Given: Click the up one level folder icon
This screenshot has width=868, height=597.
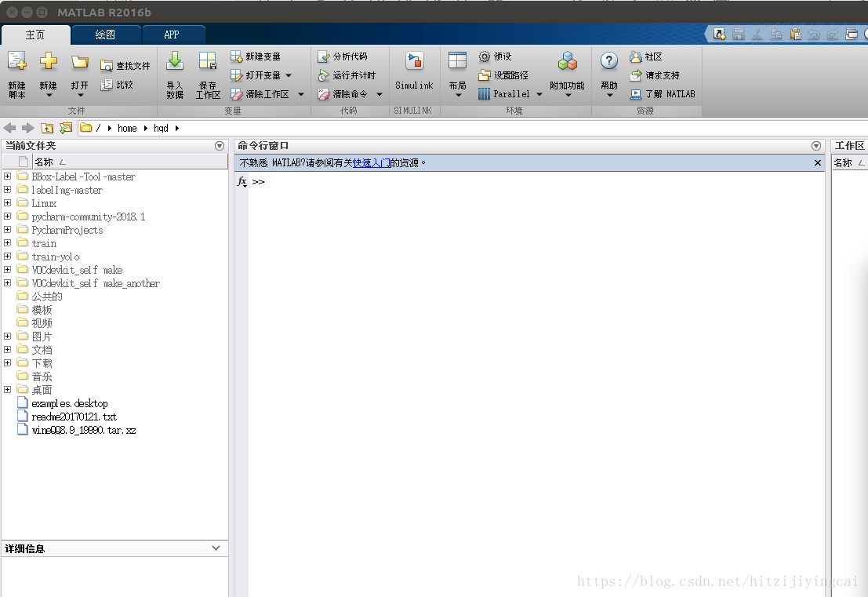Looking at the screenshot, I should coord(48,128).
